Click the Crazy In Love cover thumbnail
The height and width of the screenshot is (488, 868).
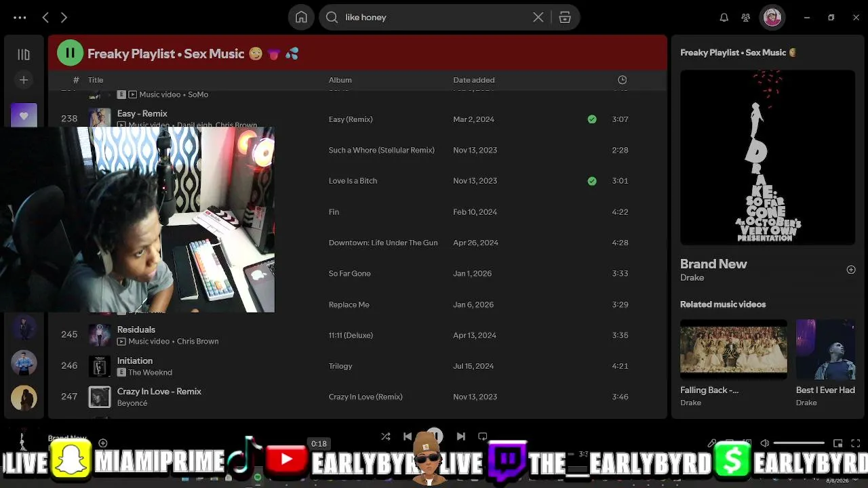[100, 396]
